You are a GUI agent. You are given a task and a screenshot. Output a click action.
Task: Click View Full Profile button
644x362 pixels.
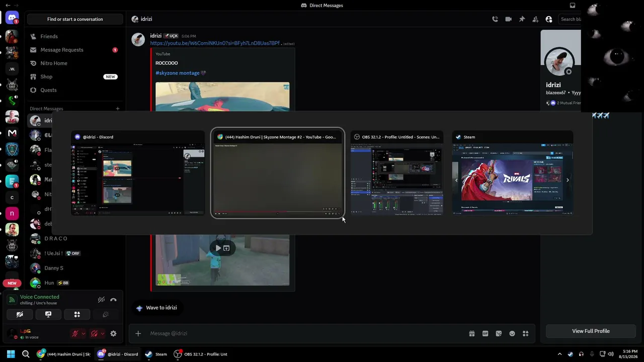pos(591,331)
